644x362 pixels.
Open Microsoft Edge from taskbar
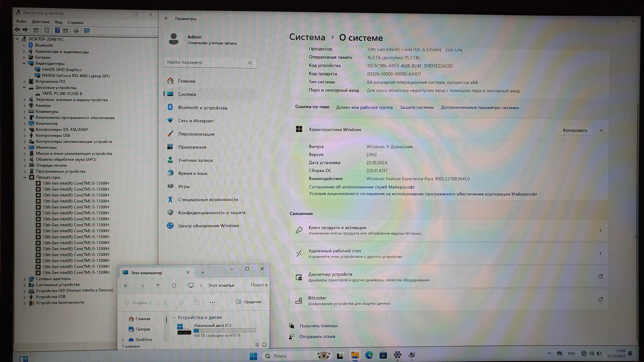click(369, 355)
